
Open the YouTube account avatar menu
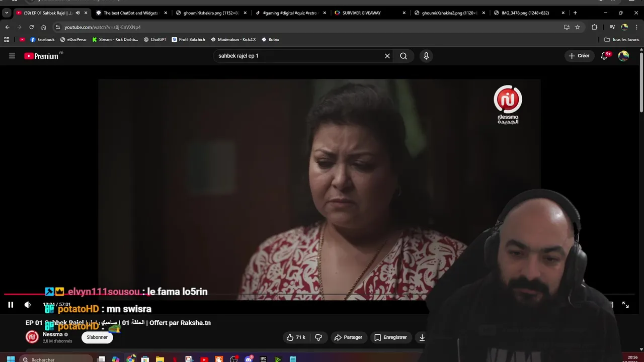tap(623, 56)
